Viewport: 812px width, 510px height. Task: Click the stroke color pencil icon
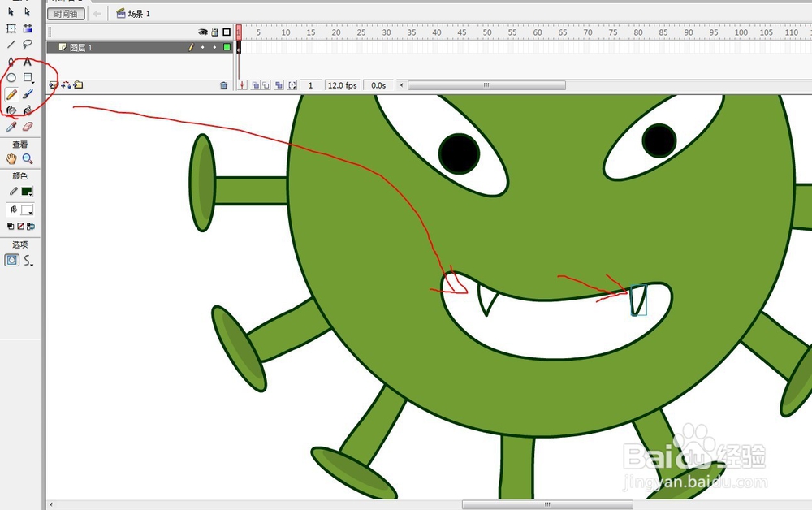[14, 192]
